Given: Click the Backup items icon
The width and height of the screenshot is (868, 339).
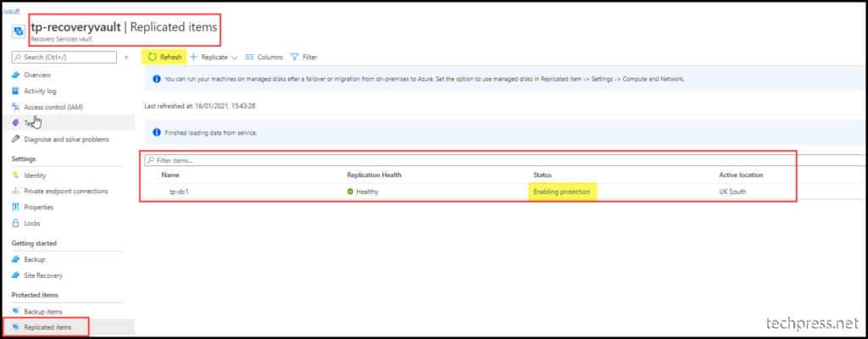Looking at the screenshot, I should [x=16, y=312].
